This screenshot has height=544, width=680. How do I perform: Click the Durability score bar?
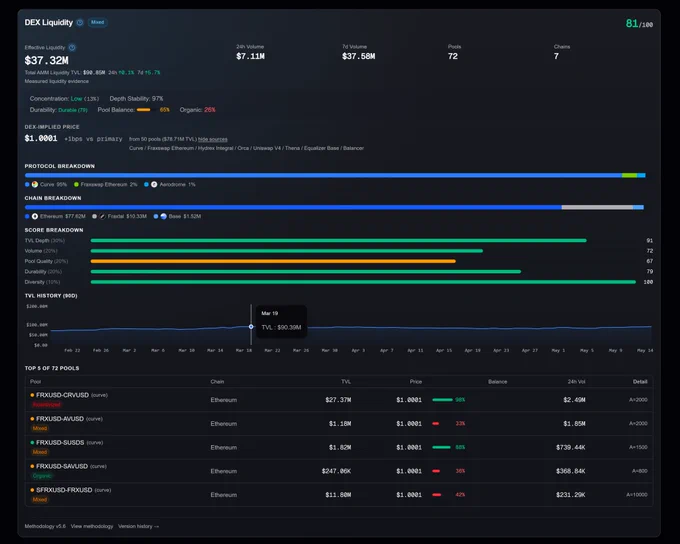tap(306, 272)
